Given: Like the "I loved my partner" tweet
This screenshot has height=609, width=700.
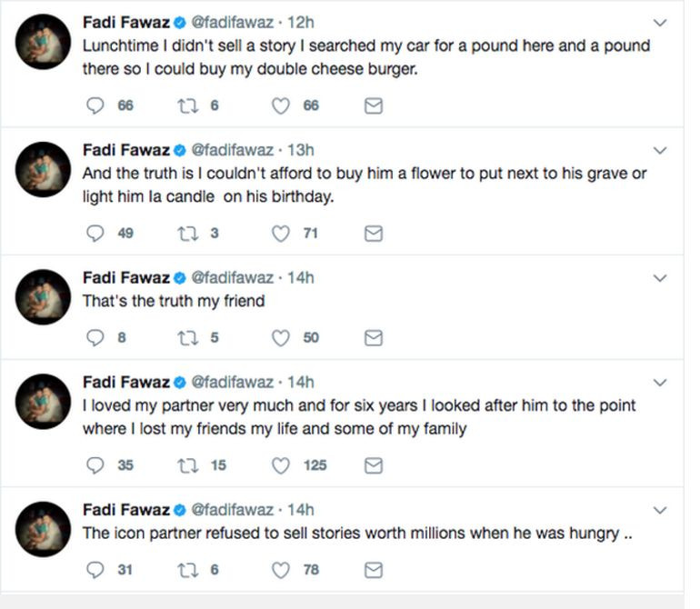Looking at the screenshot, I should click(282, 465).
